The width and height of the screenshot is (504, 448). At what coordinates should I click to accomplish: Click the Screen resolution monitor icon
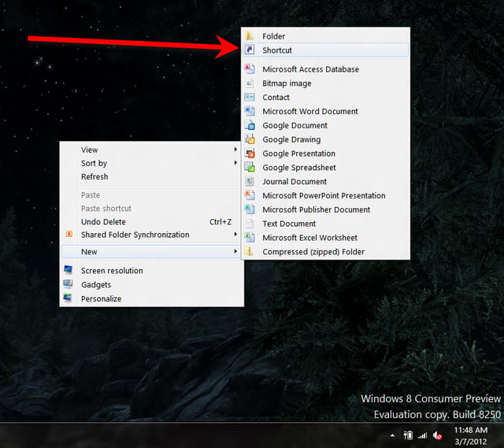(x=69, y=270)
